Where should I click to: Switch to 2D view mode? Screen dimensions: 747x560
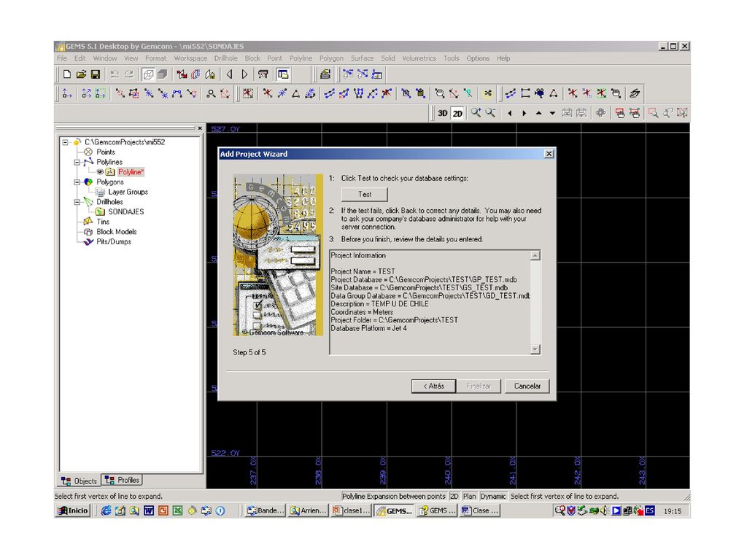457,113
